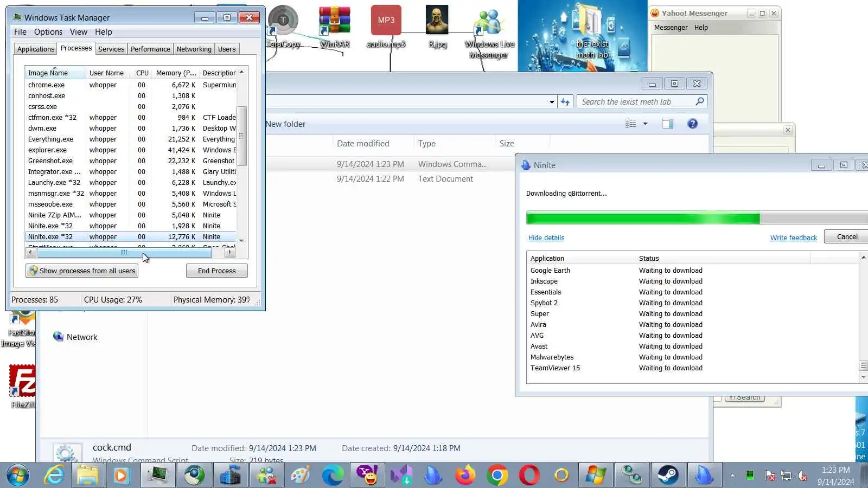The height and width of the screenshot is (488, 868).
Task: Open Windows Explorer folder icon on taskbar
Action: [87, 476]
